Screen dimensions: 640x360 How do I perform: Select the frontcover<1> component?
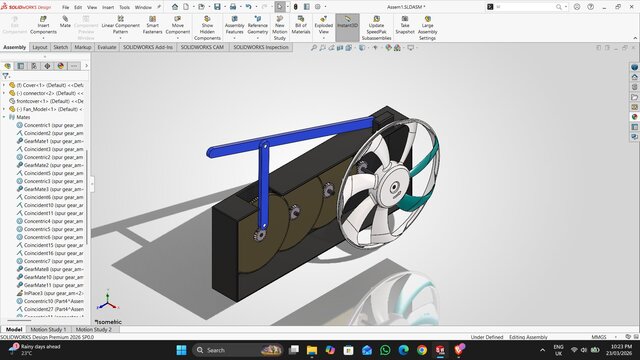(46, 101)
